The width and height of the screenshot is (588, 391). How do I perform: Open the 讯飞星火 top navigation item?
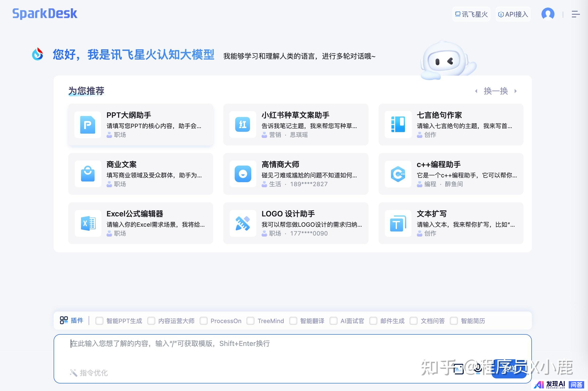pos(471,14)
